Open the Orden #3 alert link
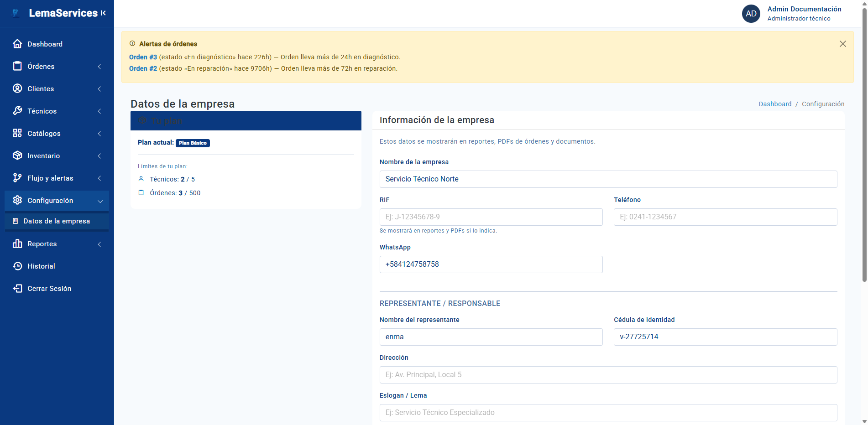Image resolution: width=868 pixels, height=425 pixels. click(x=143, y=57)
